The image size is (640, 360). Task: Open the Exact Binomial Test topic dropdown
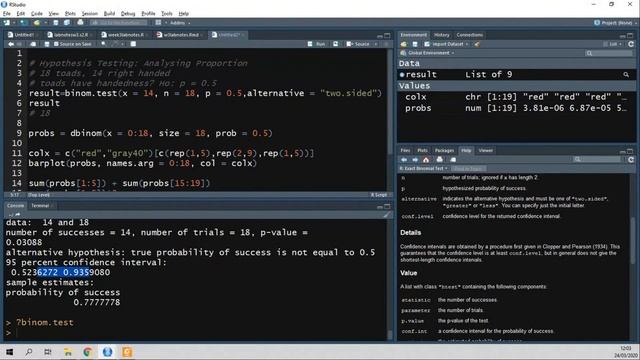click(423, 169)
